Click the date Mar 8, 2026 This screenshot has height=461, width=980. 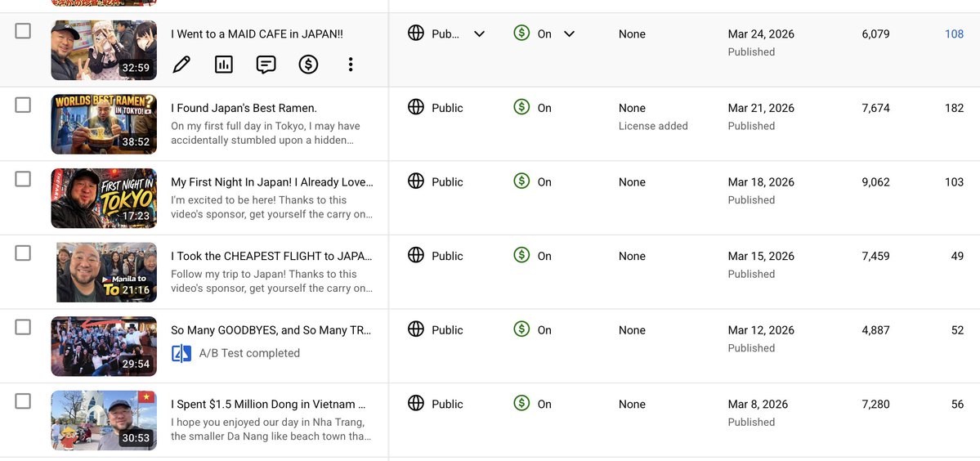click(758, 404)
